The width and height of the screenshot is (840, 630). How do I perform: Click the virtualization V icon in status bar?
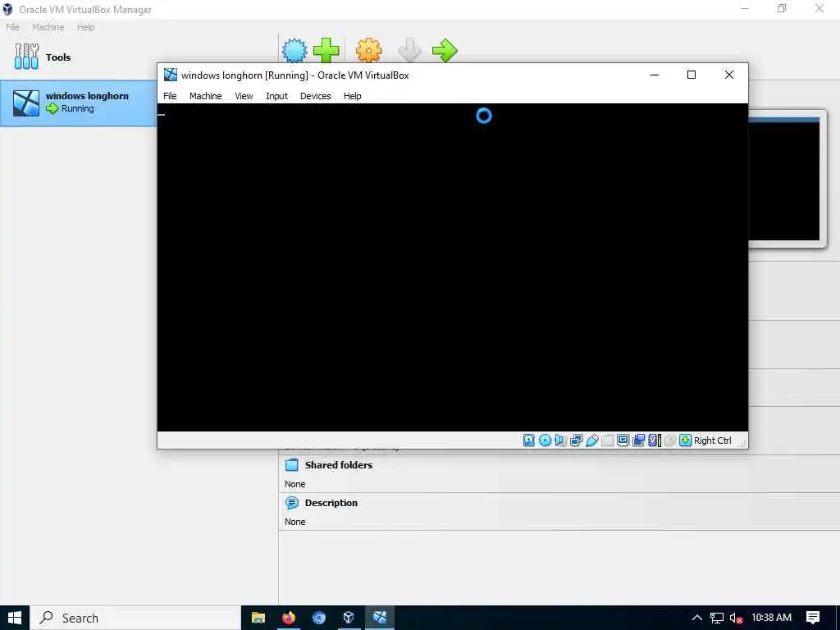coord(654,441)
